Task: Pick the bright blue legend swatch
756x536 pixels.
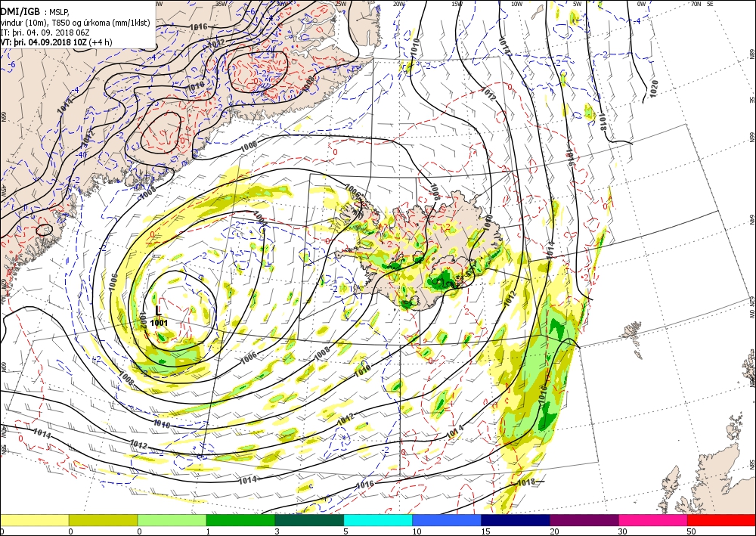Action: (447, 520)
